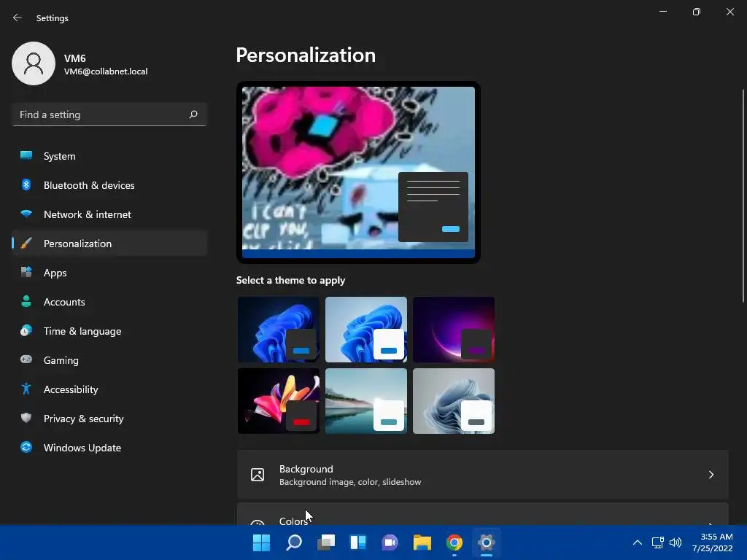Open the System settings page
This screenshot has height=560, width=747.
click(109, 156)
